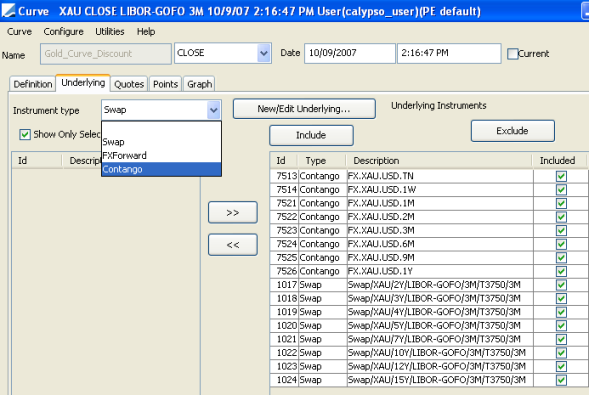Viewport: 589px width, 395px height.
Task: Uncheck Included for Swap/XAU/12Y row
Action: point(561,366)
